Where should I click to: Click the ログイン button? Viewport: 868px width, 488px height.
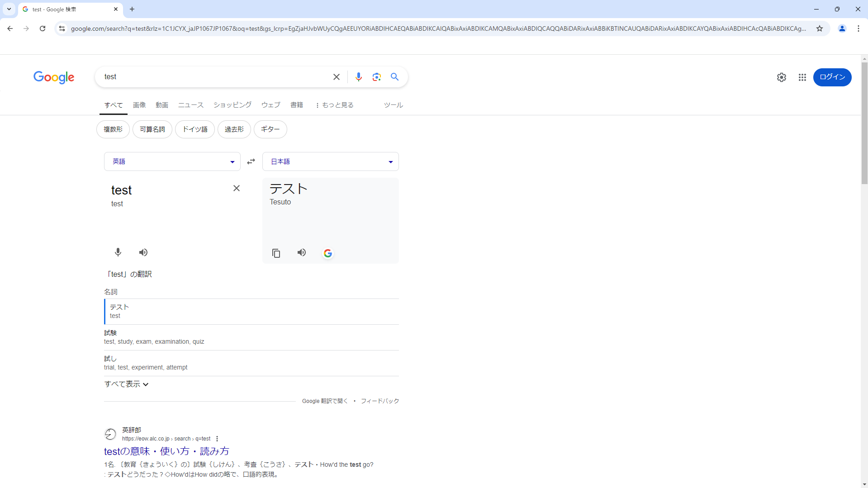pyautogui.click(x=832, y=77)
